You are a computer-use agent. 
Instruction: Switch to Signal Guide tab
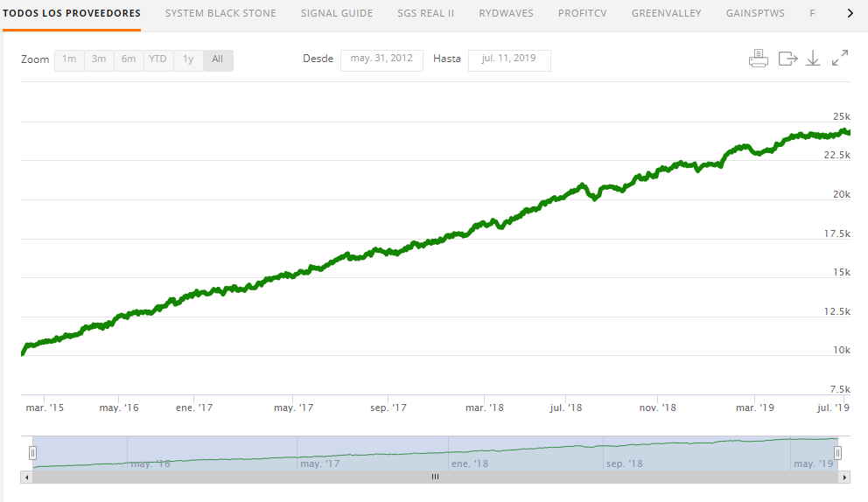click(x=337, y=13)
